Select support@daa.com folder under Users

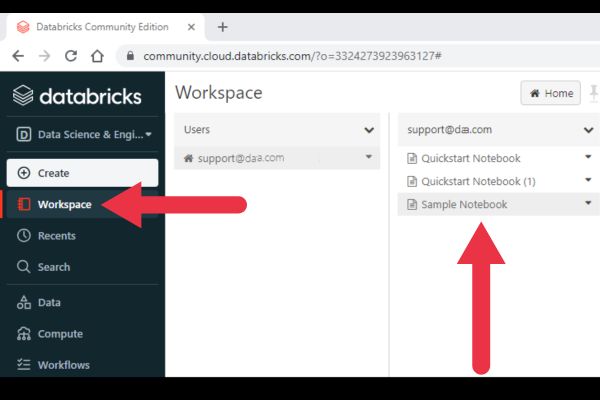277,158
